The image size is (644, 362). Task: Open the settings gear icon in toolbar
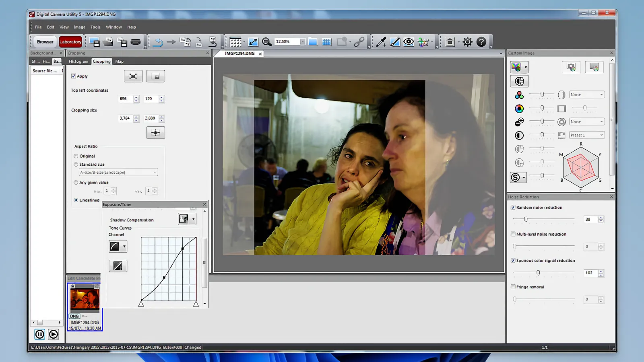[x=467, y=41]
